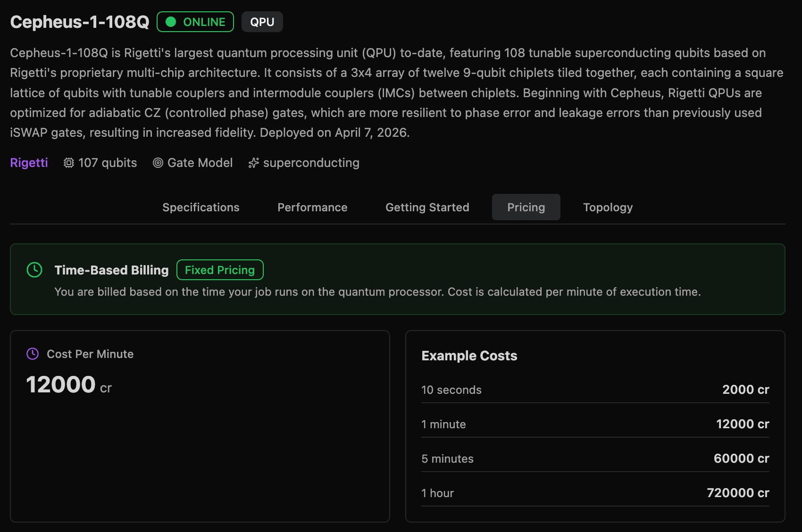Click the 107 qubits label
The width and height of the screenshot is (802, 532).
pyautogui.click(x=108, y=163)
